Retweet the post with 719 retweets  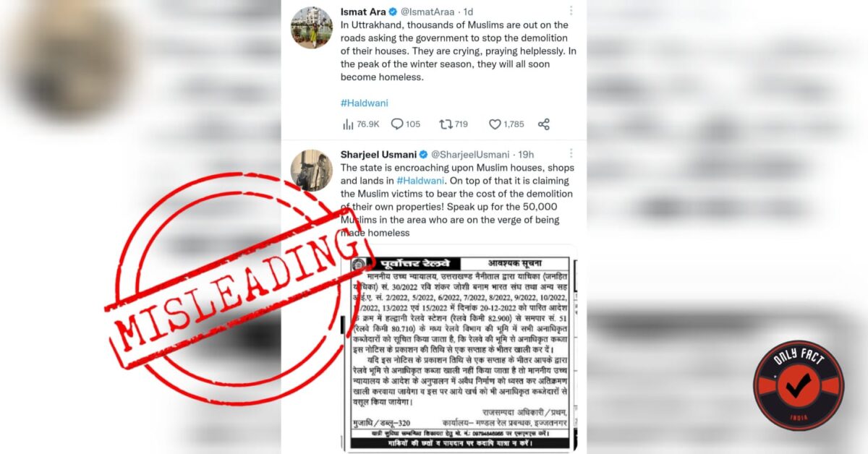tap(454, 124)
